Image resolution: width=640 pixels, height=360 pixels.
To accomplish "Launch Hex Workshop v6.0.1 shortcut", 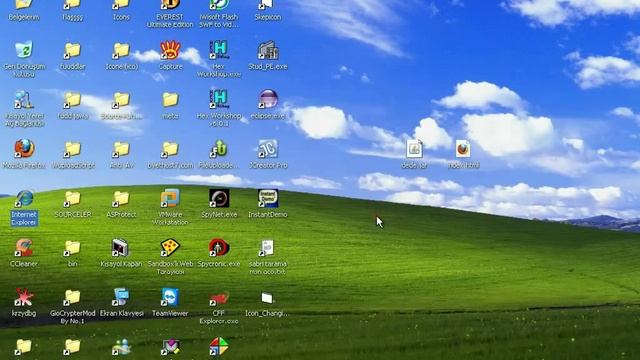I will tap(219, 99).
